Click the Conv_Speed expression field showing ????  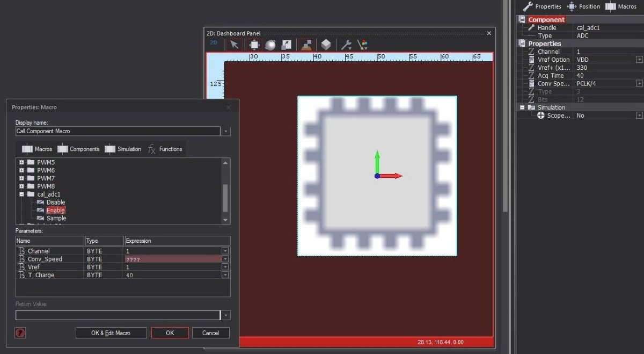pyautogui.click(x=173, y=259)
